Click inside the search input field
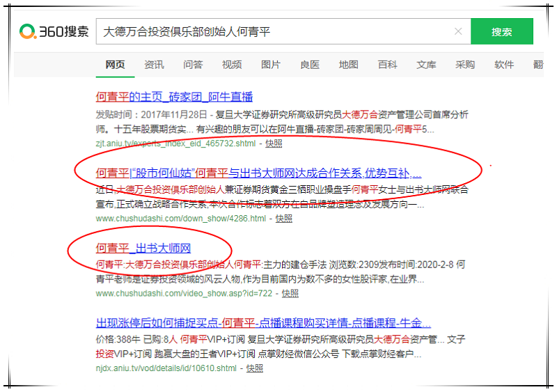Screen dimensions: 557x392 pyautogui.click(x=278, y=32)
